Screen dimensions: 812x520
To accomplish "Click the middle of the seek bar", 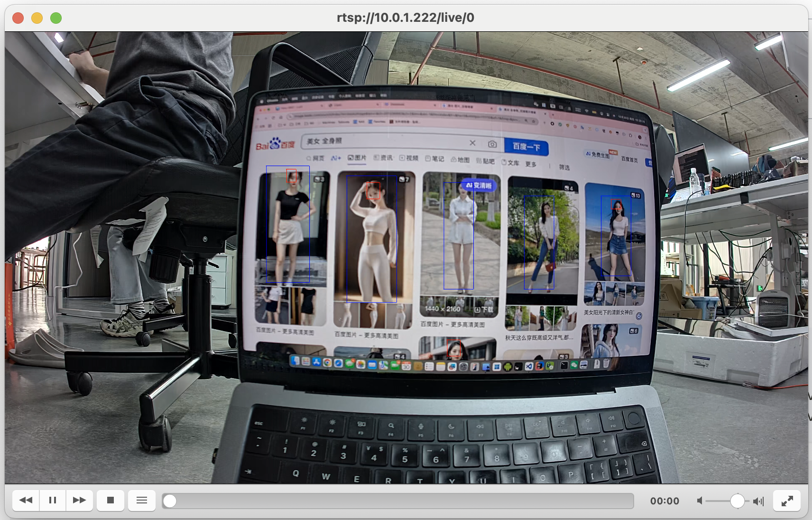I will 397,501.
